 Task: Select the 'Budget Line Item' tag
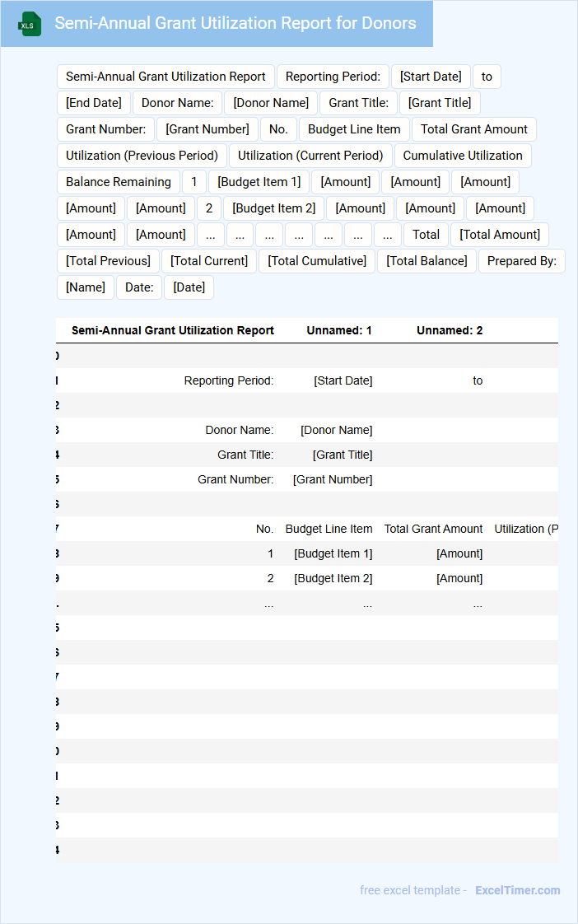pos(354,129)
